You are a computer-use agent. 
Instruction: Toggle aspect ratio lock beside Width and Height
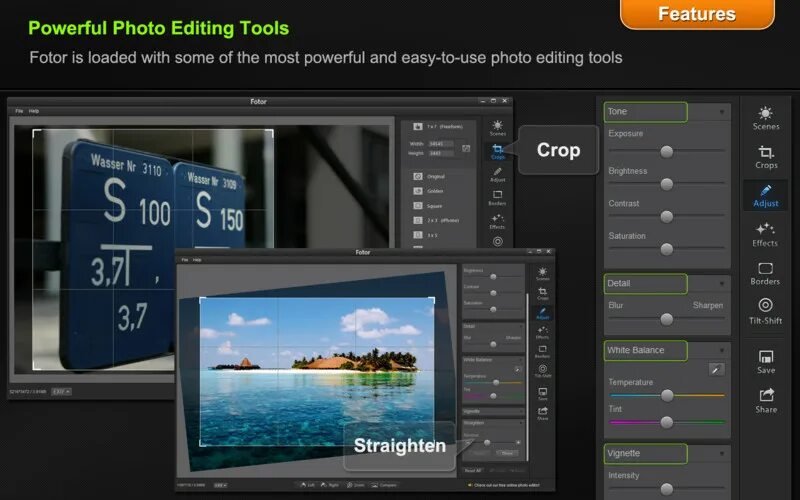click(466, 148)
